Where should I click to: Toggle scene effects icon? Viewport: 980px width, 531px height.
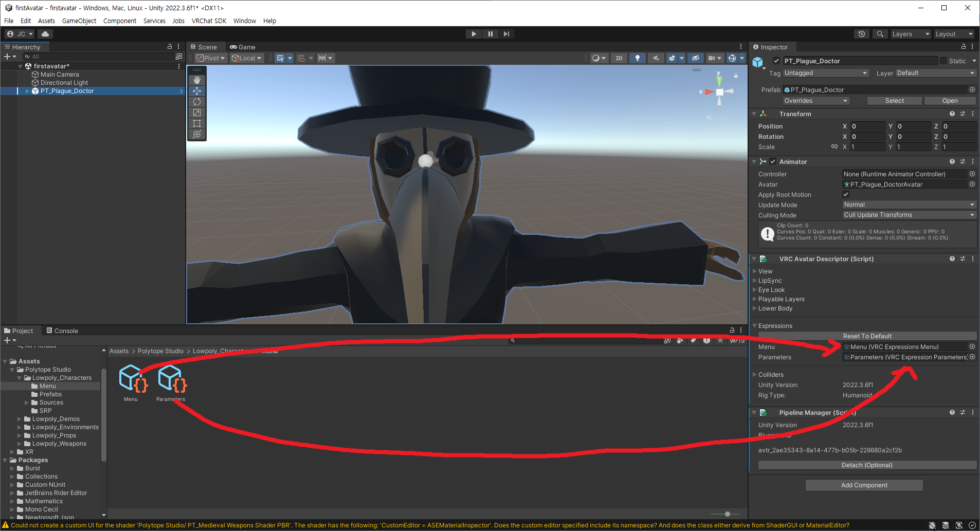coord(672,58)
